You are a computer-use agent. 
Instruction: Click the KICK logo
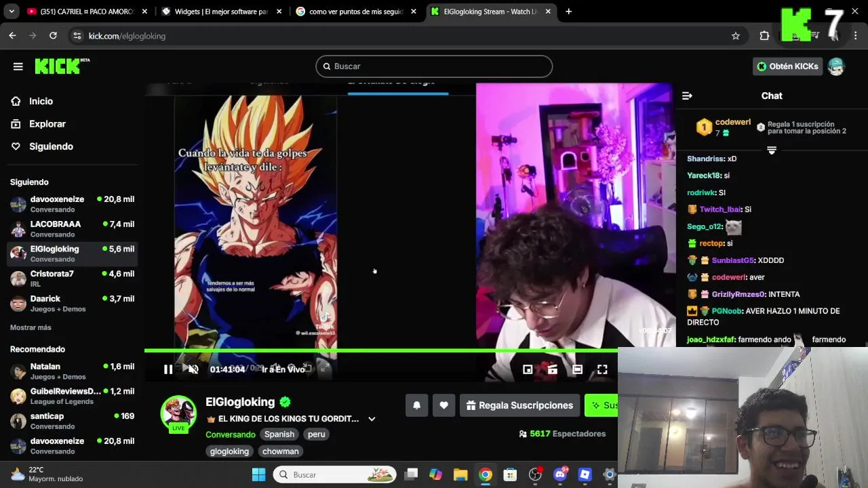62,66
